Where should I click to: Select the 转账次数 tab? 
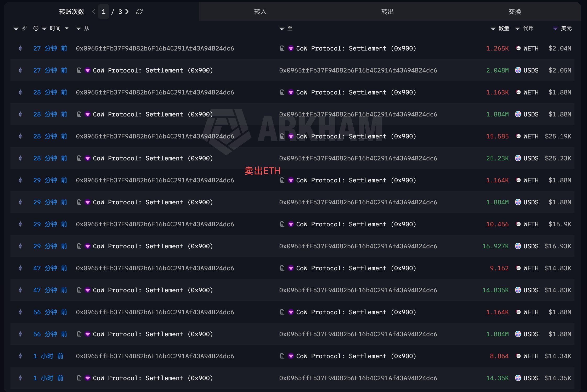pos(72,12)
